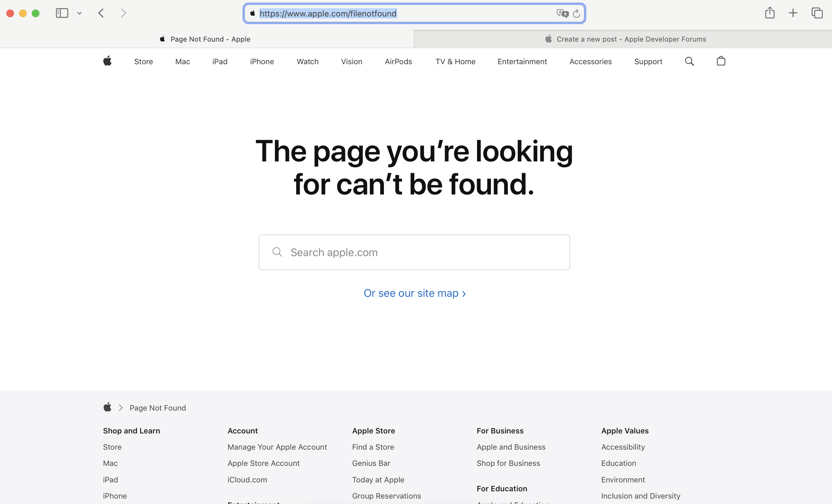Open the Support navigation item
Screen dimensions: 832x504
point(648,61)
